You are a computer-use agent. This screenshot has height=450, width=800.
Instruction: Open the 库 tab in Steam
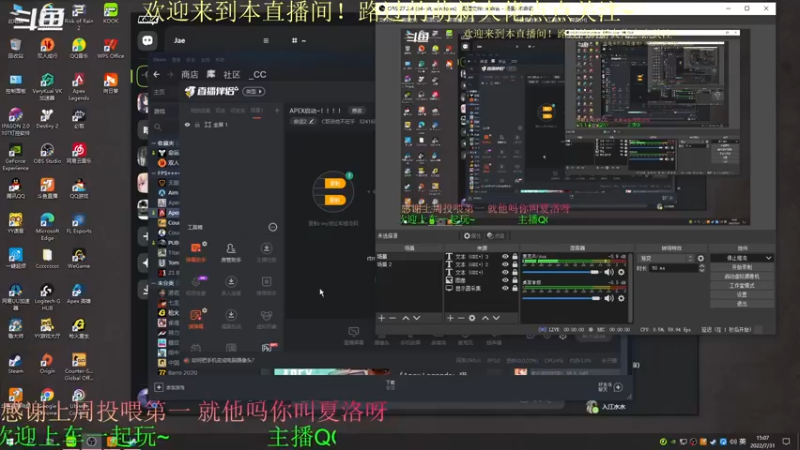pos(211,74)
